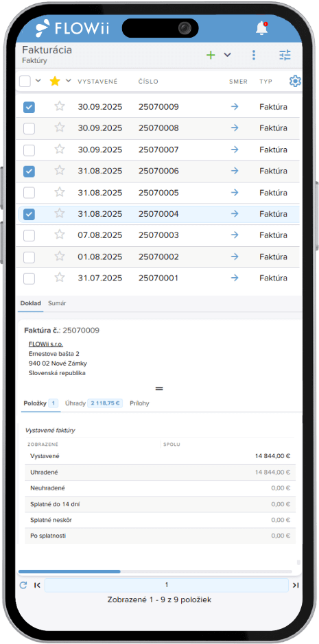This screenshot has height=644, width=319.
Task: Star invoice 25070008
Action: pos(60,128)
